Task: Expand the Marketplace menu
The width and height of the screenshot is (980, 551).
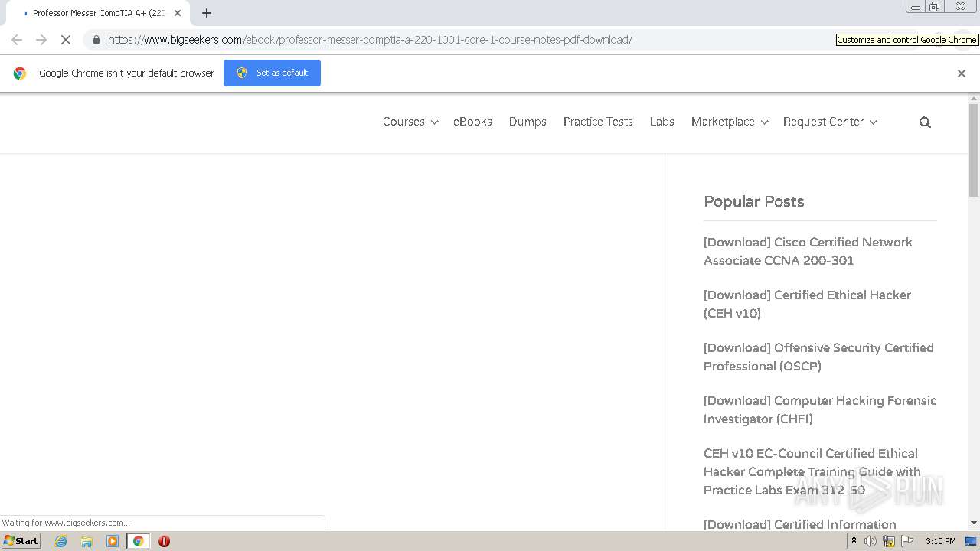Action: [730, 122]
